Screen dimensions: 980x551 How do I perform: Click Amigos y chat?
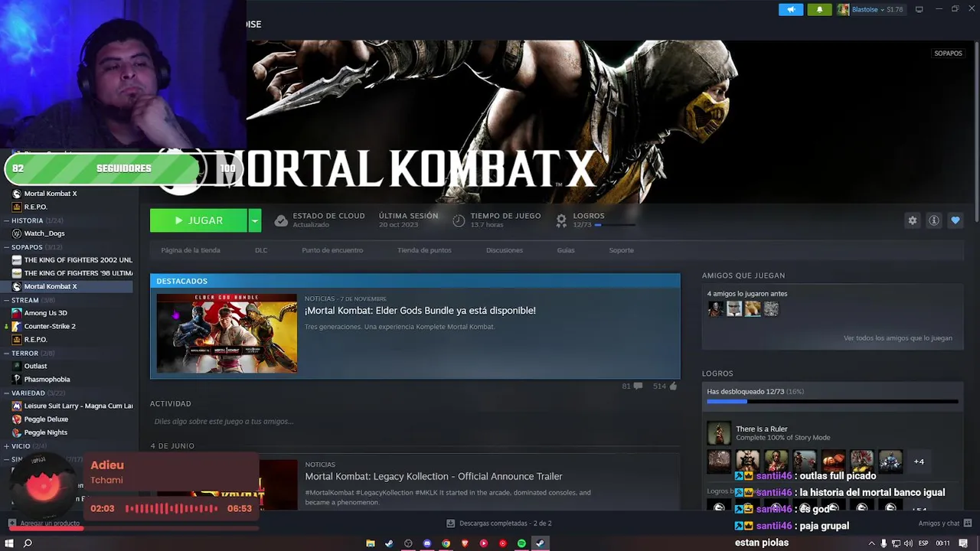(939, 523)
